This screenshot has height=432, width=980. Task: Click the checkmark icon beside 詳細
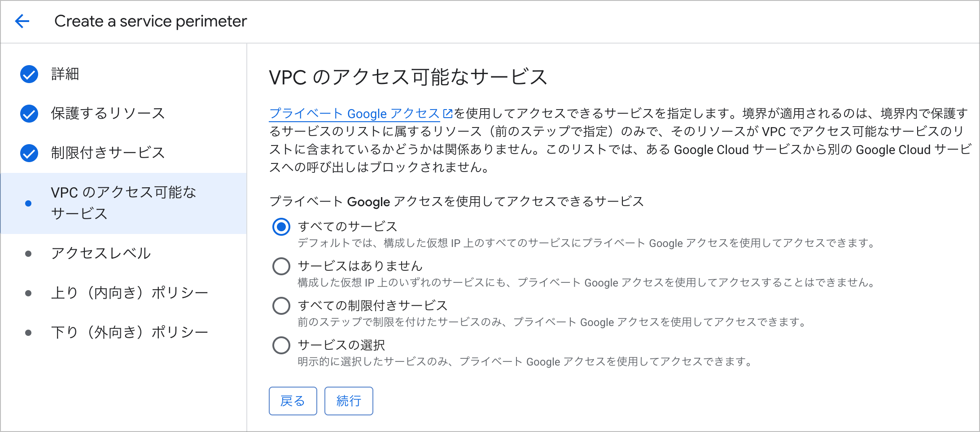[29, 74]
